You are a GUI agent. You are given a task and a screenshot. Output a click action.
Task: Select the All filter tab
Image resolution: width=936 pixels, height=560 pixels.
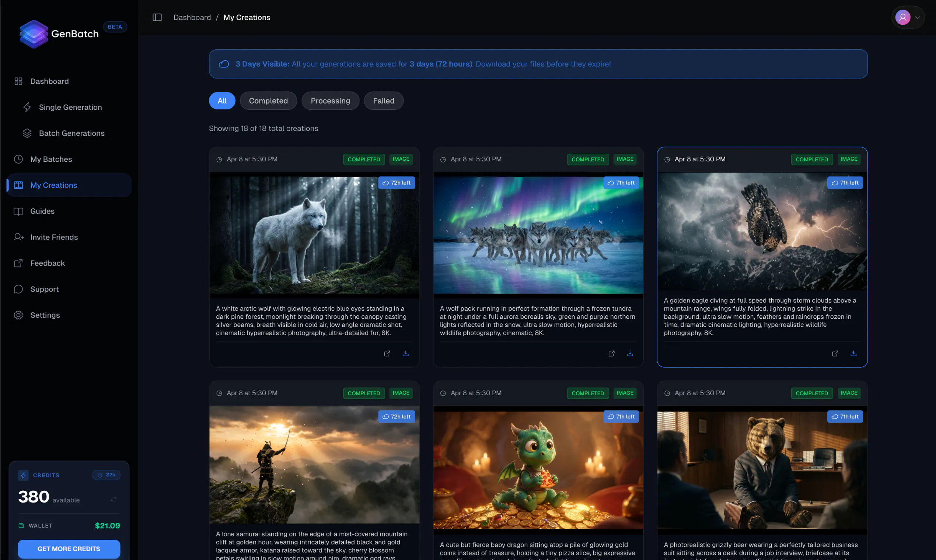point(222,101)
